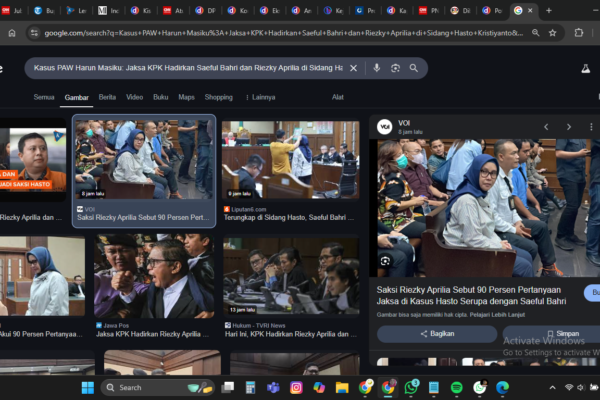Go to previous image in VOI panel

(546, 127)
